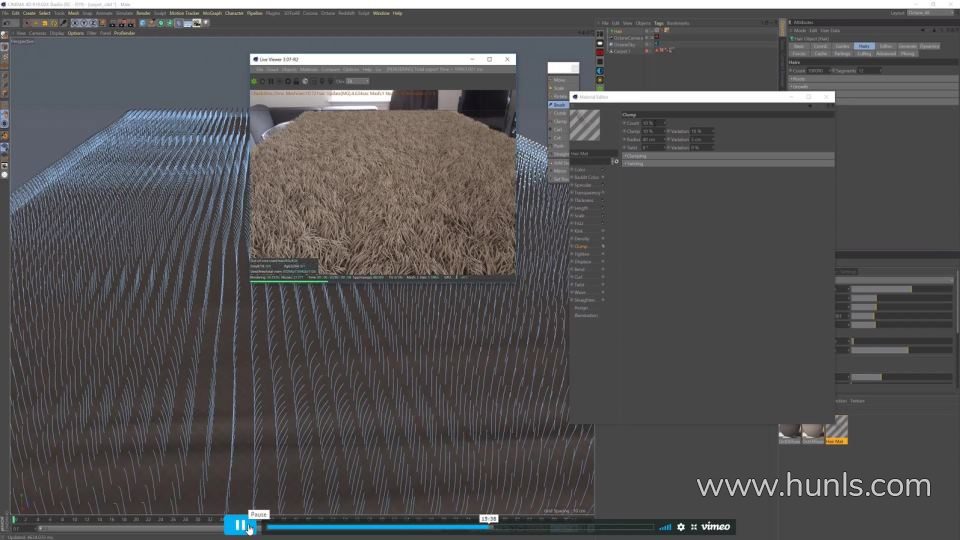
Task: Seek on the Vimeo progress bar
Action: click(400, 527)
